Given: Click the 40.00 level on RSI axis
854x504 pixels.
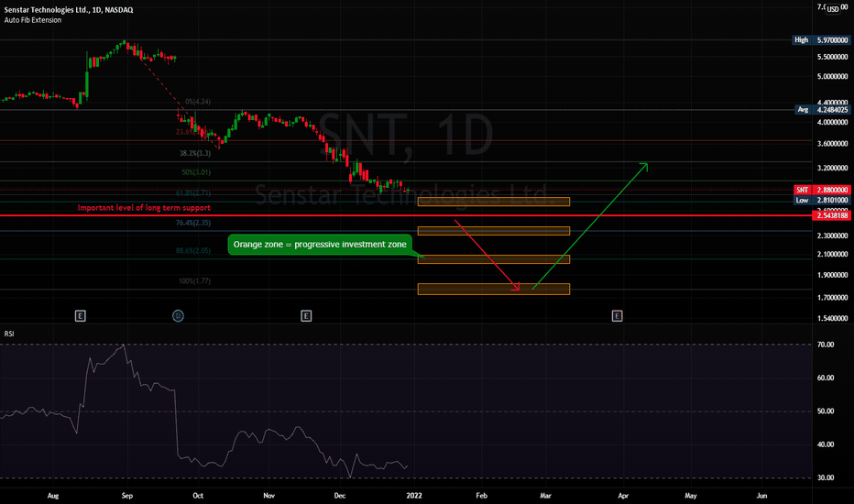Looking at the screenshot, I should click(x=826, y=444).
